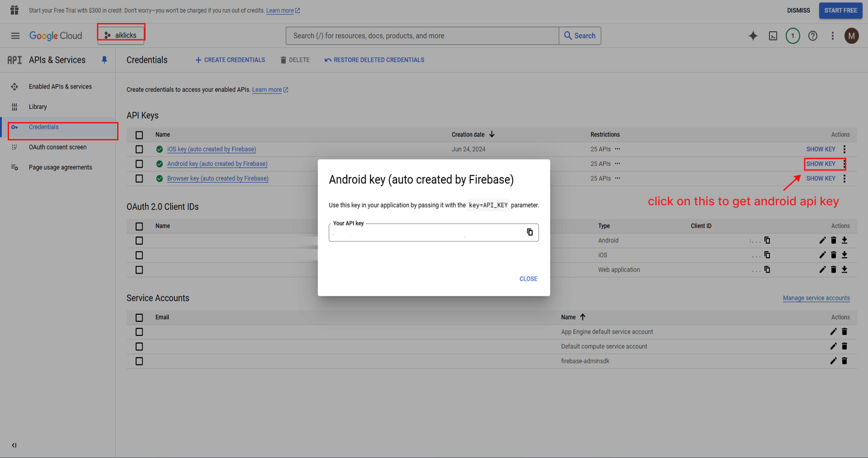Select all API Keys header checkbox

[139, 135]
